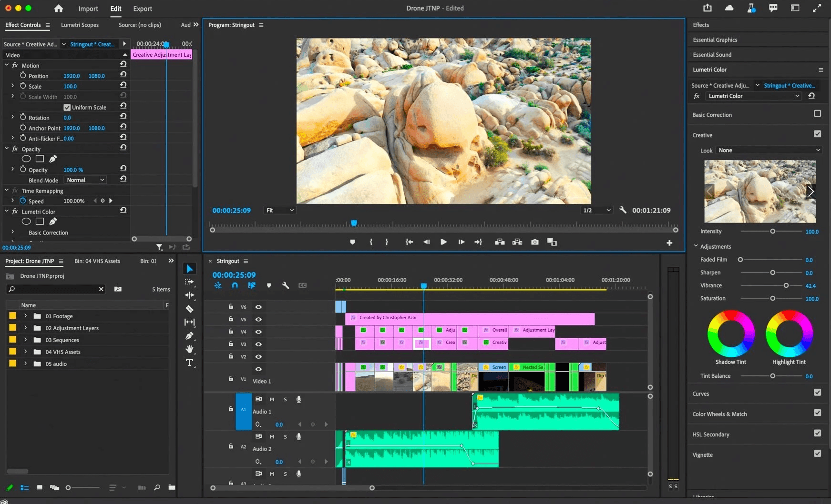Open the Lumetri Scopes tab
The height and width of the screenshot is (504, 831).
pyautogui.click(x=80, y=25)
